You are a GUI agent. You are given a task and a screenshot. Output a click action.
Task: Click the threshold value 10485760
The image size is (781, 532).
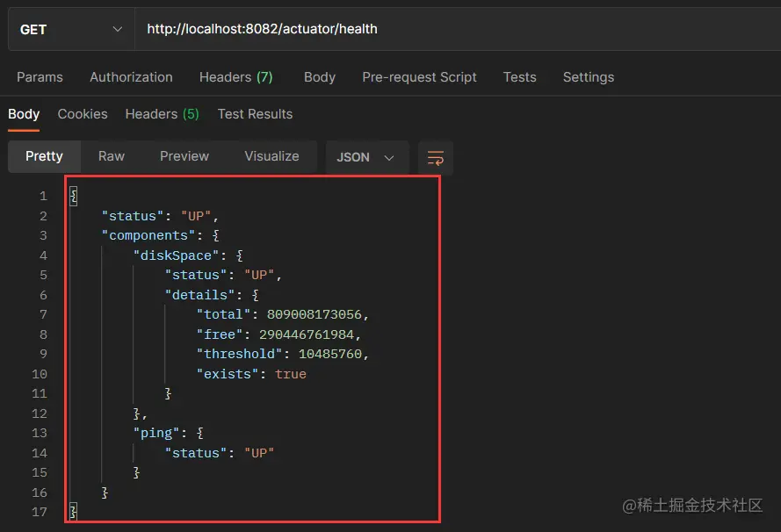(330, 354)
